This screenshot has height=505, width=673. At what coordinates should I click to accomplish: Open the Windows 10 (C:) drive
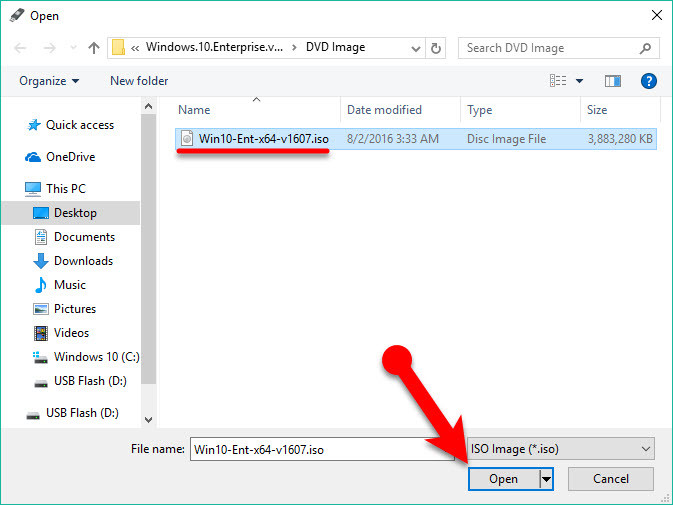[97, 357]
